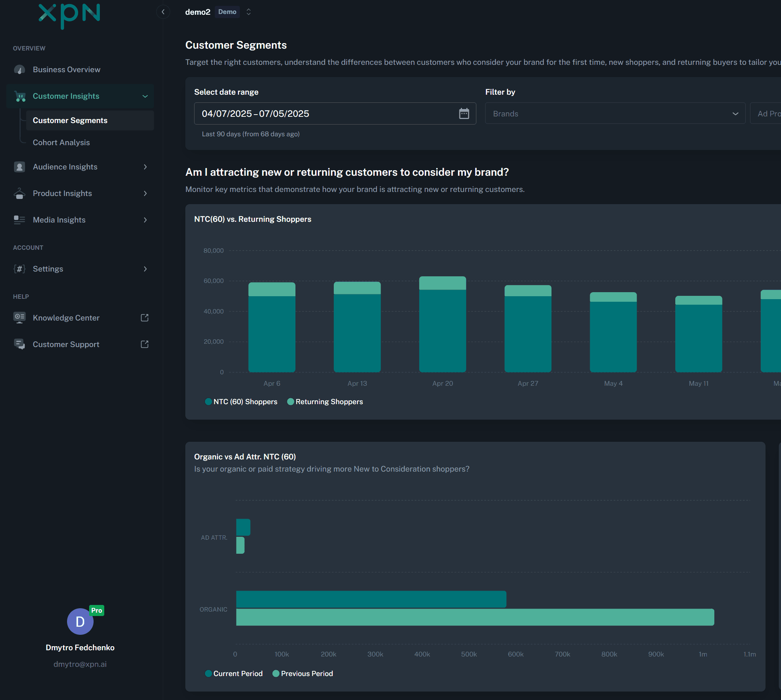Select the Media Insights list icon

(x=19, y=220)
